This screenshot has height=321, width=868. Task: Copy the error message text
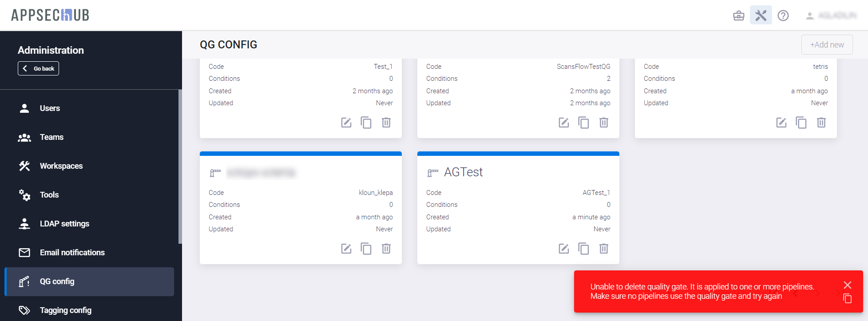pyautogui.click(x=847, y=299)
